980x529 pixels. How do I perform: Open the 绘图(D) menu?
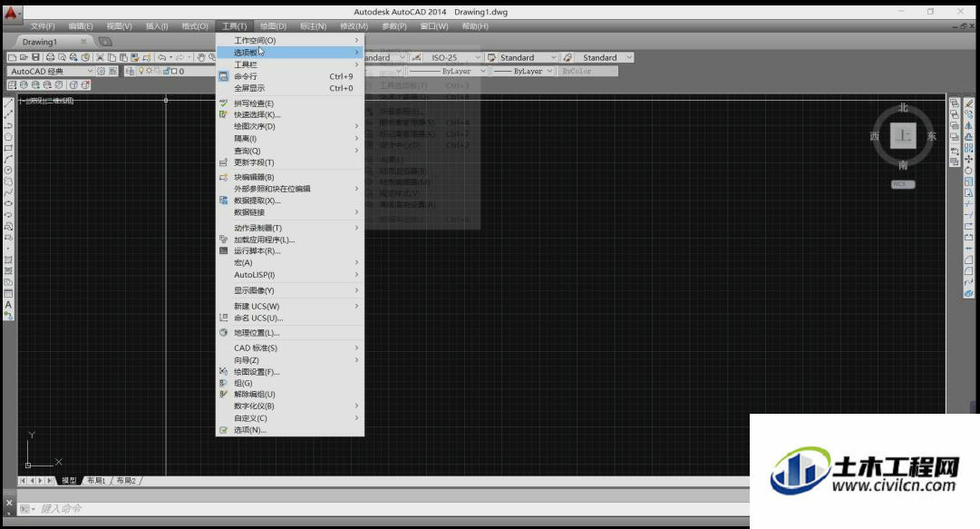[x=273, y=26]
